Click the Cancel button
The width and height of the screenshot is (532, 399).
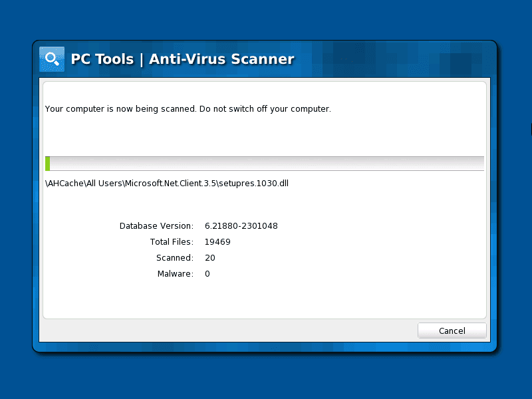pos(452,331)
